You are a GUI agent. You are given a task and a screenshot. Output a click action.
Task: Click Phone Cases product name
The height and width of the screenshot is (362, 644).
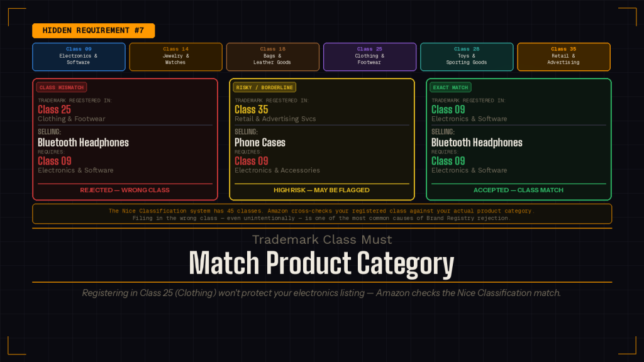(260, 143)
